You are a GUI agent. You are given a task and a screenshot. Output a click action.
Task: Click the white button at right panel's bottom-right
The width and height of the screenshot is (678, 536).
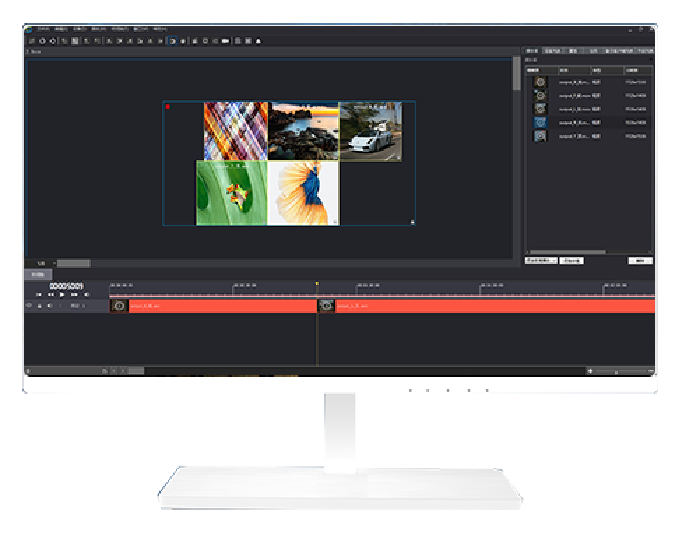click(640, 261)
